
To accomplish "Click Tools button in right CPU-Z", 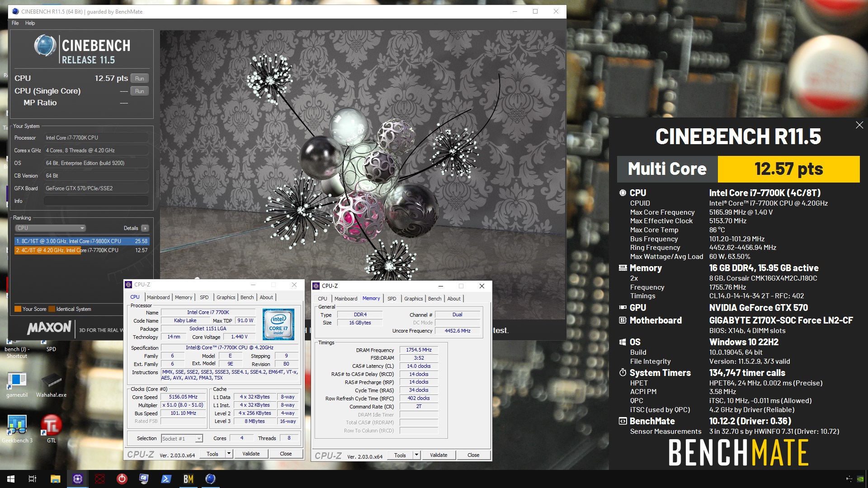I will (x=400, y=455).
